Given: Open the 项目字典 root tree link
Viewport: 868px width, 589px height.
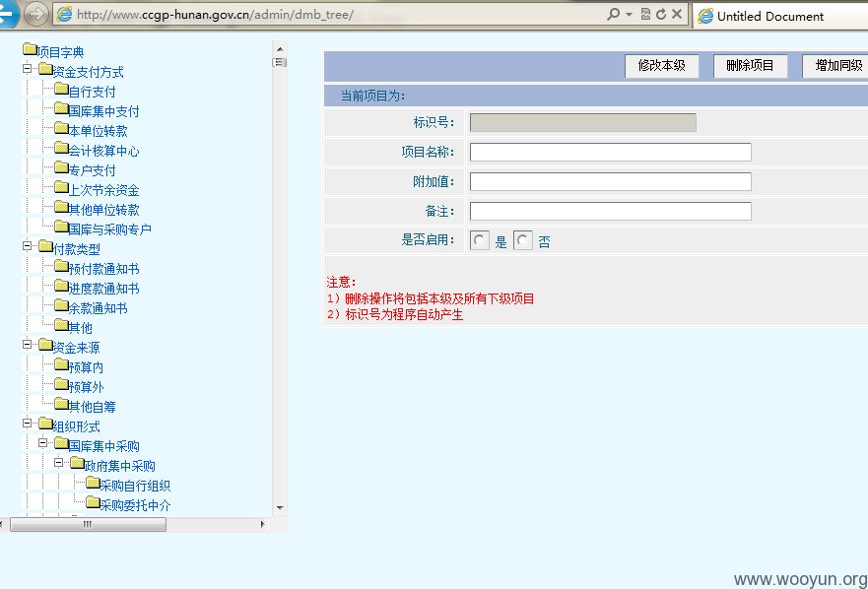Looking at the screenshot, I should (61, 52).
